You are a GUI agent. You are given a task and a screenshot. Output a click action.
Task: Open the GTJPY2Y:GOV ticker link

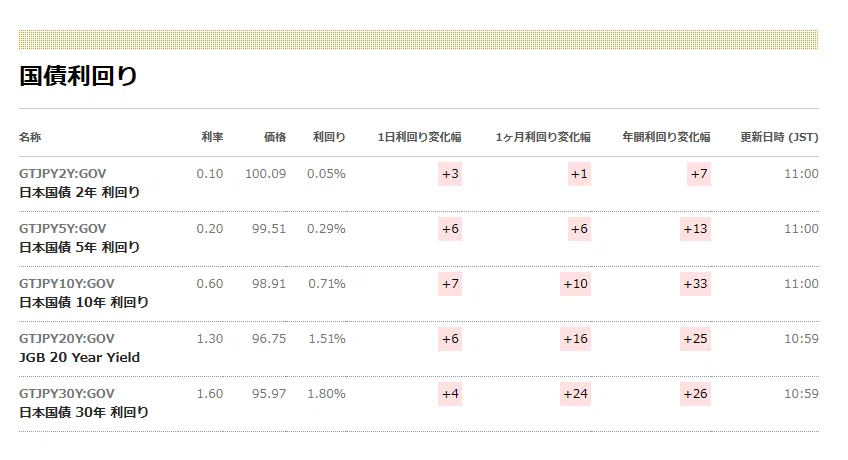click(x=62, y=174)
